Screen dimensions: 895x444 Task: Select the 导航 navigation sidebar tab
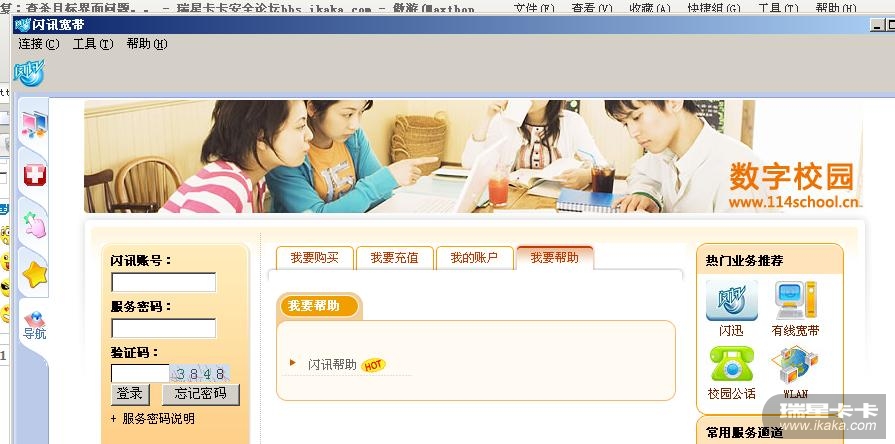(x=35, y=326)
